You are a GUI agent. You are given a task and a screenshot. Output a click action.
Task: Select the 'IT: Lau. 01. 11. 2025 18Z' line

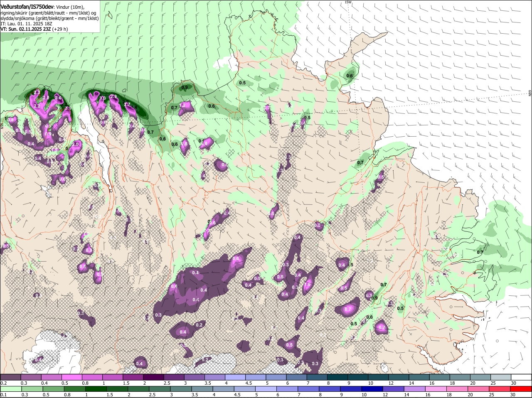point(26,24)
